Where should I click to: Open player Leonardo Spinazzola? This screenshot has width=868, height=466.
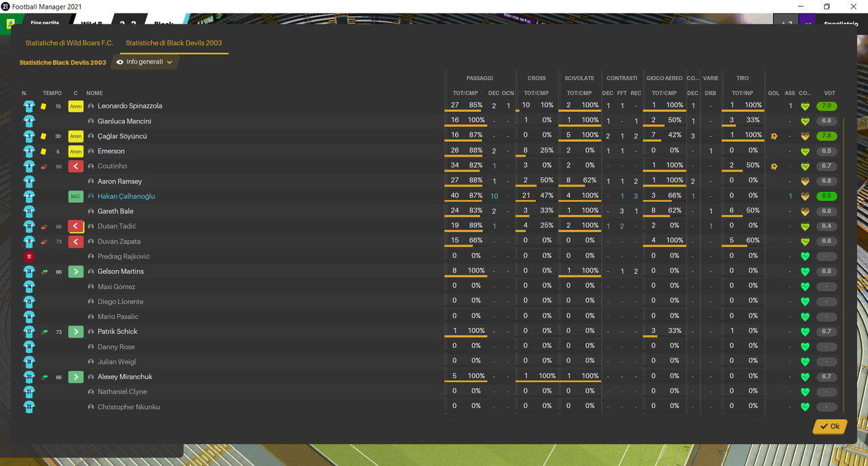[x=130, y=106]
